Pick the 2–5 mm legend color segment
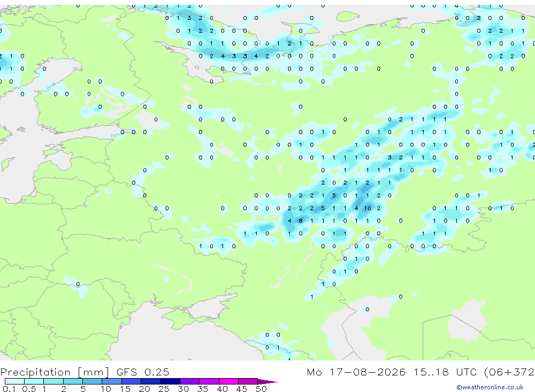 (73, 381)
